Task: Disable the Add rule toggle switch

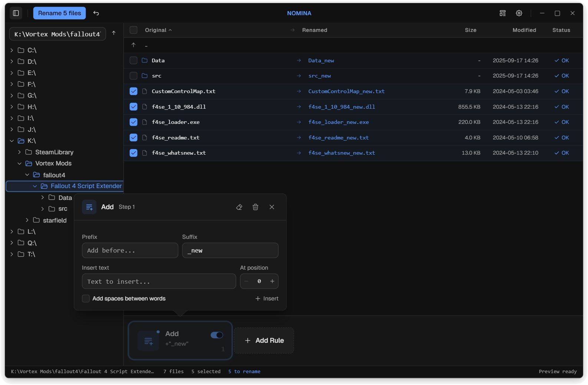Action: click(x=217, y=335)
